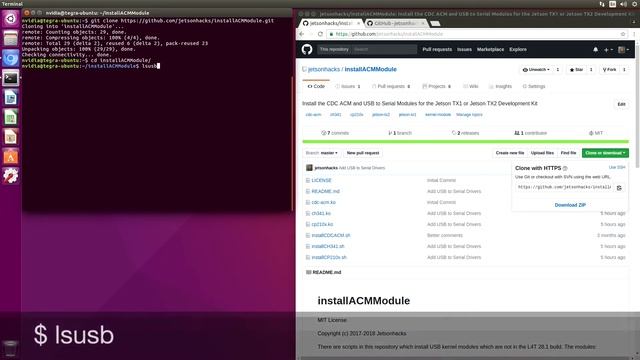Open Marketplace in the GitHub header
The image size is (640, 360).
point(490,49)
